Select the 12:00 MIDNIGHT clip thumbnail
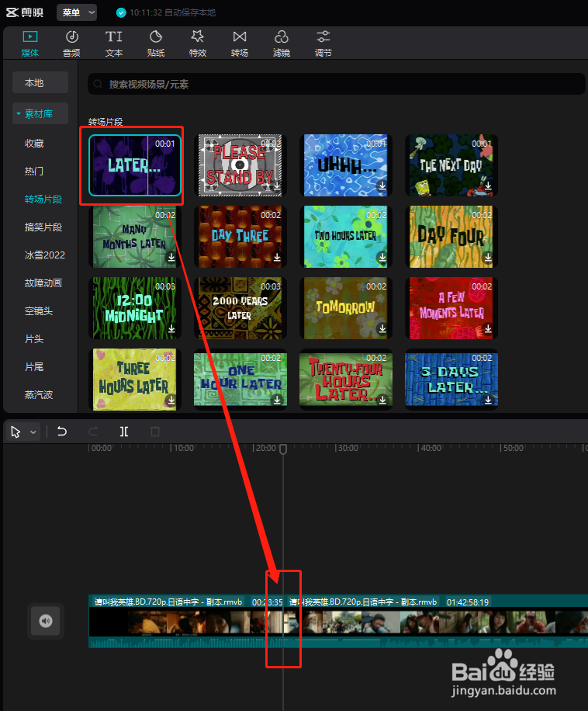588x711 pixels. [135, 308]
